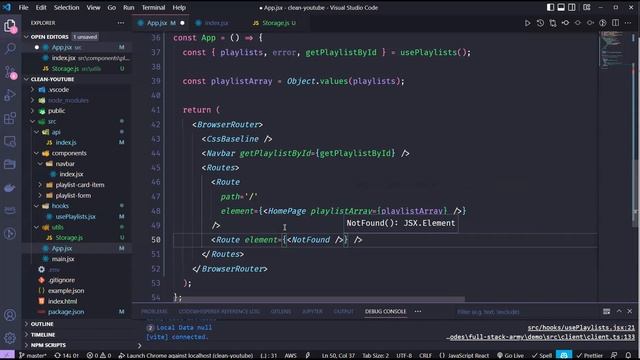Open the Extensions view
This screenshot has height=360, width=640.
click(10, 118)
